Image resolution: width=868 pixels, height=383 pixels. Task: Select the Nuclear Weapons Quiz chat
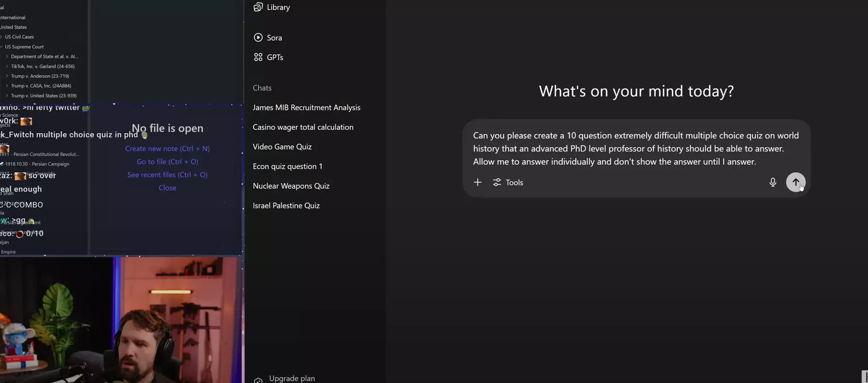coord(291,186)
